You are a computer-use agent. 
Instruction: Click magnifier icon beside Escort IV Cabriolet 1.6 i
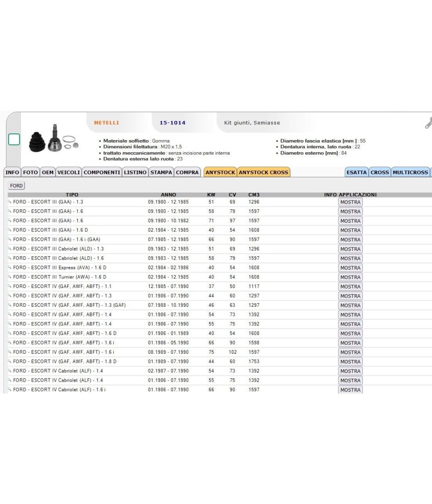pyautogui.click(x=10, y=389)
